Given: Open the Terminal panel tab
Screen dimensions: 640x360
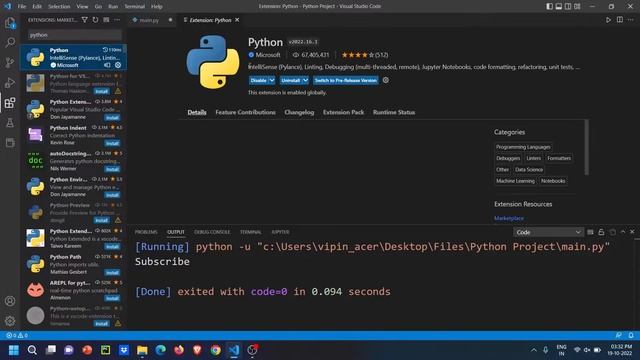Looking at the screenshot, I should tap(251, 232).
